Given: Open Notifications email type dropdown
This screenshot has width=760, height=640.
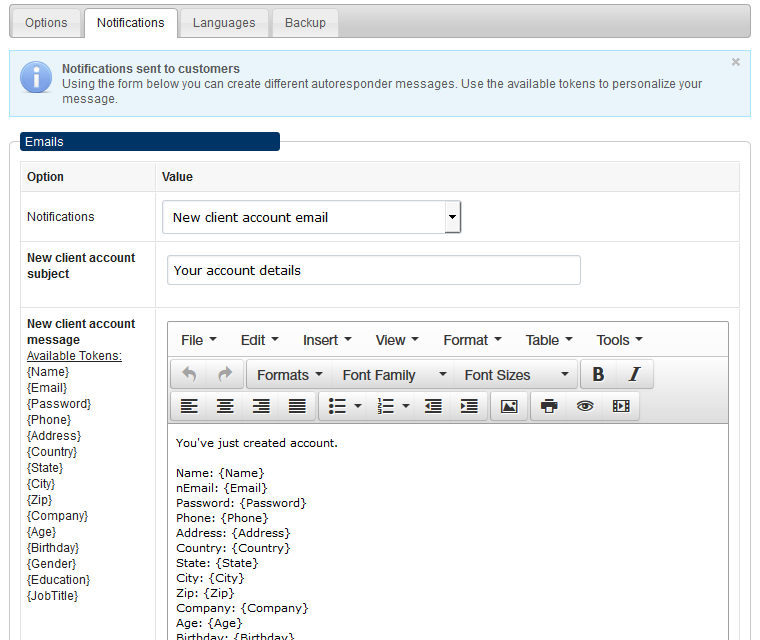Looking at the screenshot, I should pyautogui.click(x=311, y=217).
